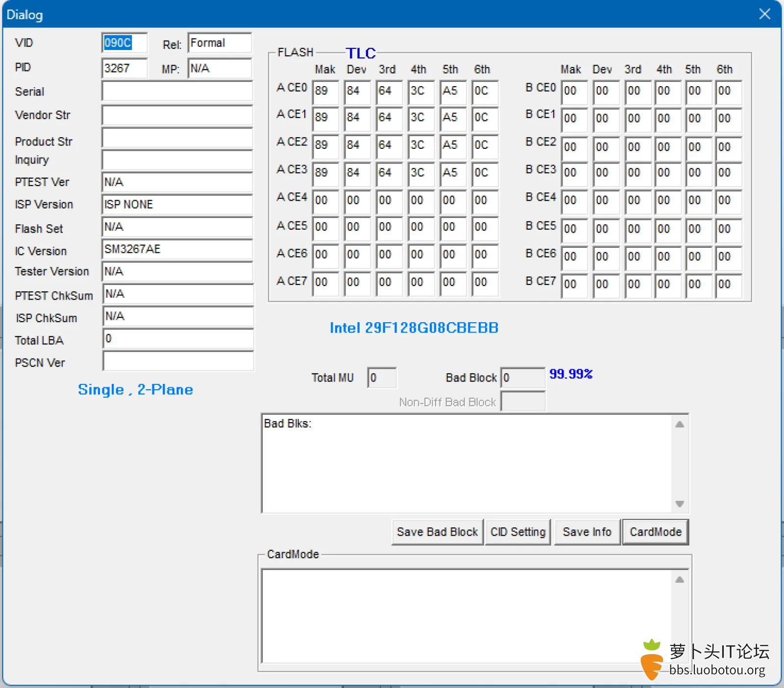Click the PTEST Ver field
Image resolution: width=784 pixels, height=688 pixels.
pos(177,182)
